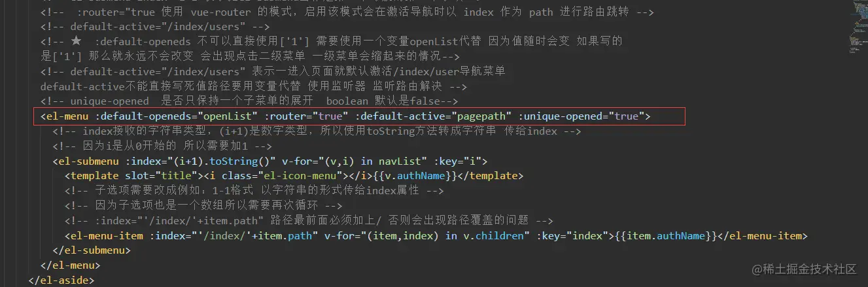Viewport: 868px width, 287px height.
Task: Click the template slot="title" tag
Action: [131, 176]
